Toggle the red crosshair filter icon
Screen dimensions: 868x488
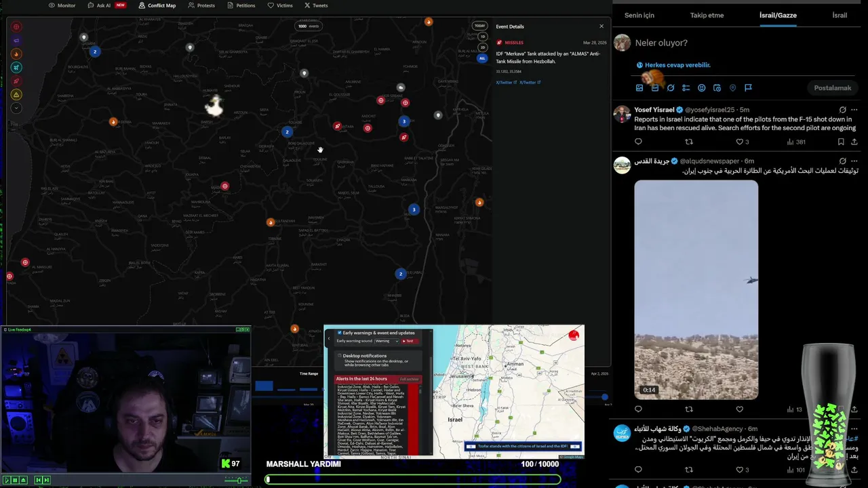[16, 27]
